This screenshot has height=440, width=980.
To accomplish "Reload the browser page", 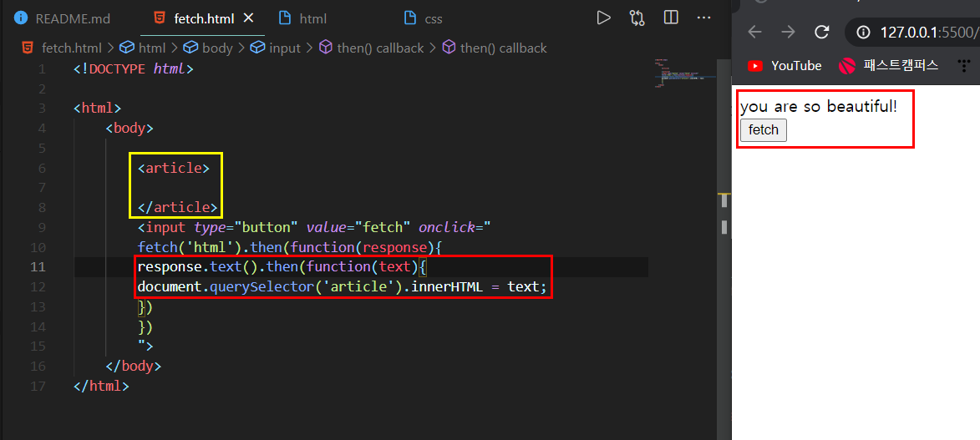I will (822, 32).
